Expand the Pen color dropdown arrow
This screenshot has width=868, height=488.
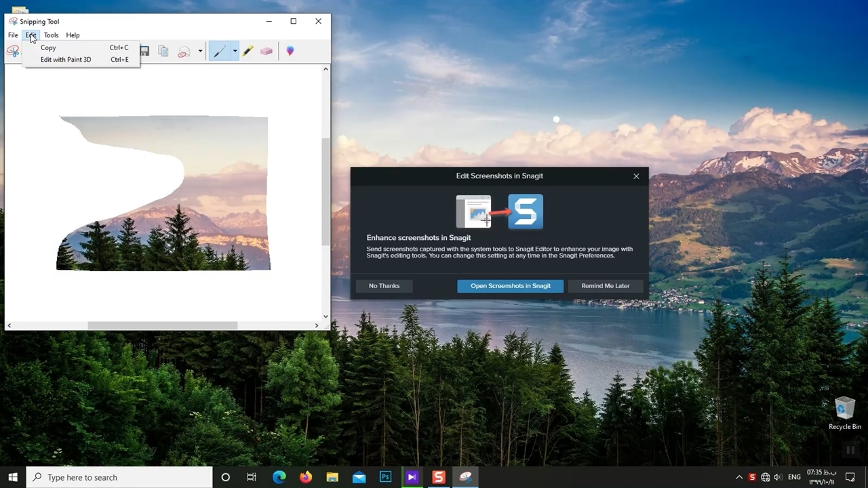tap(235, 52)
